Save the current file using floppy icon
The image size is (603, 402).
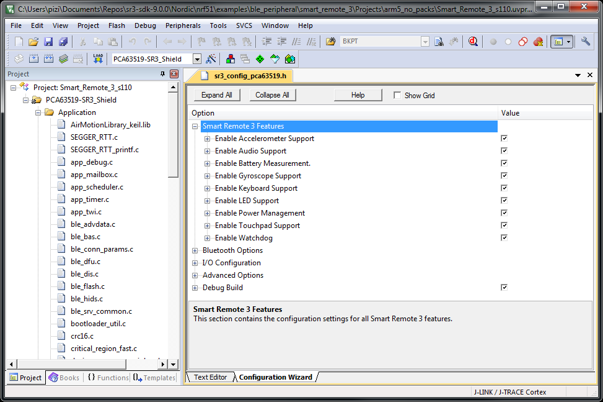coord(48,42)
